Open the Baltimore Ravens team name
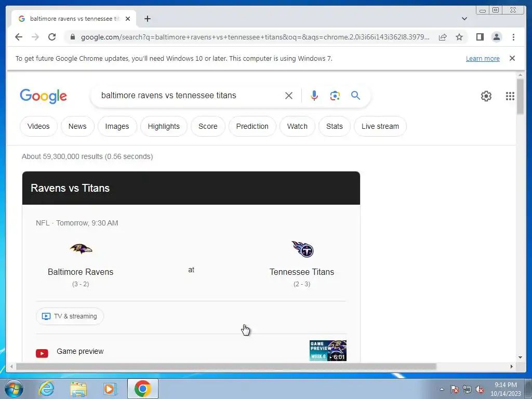This screenshot has width=532, height=399. click(81, 272)
